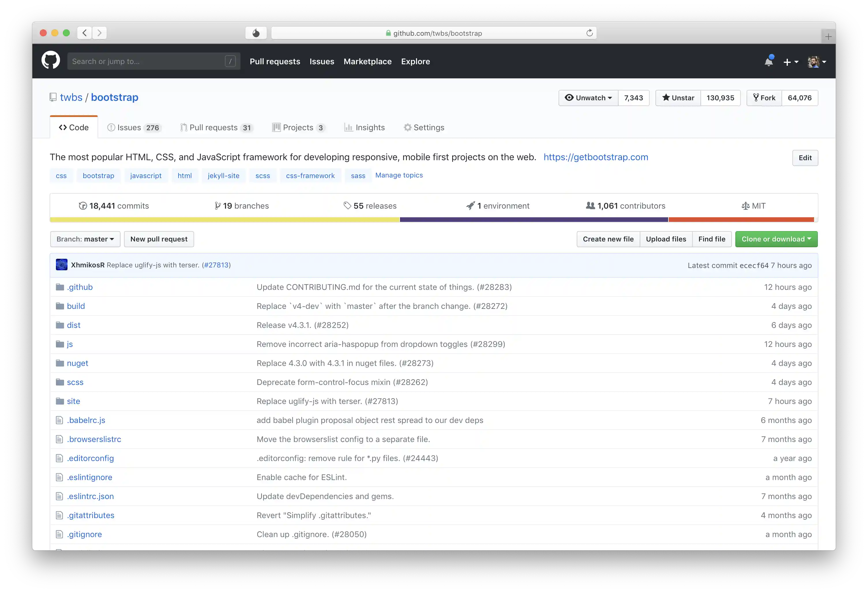Click the MIT license scale icon
Image resolution: width=868 pixels, height=593 pixels.
pyautogui.click(x=745, y=206)
